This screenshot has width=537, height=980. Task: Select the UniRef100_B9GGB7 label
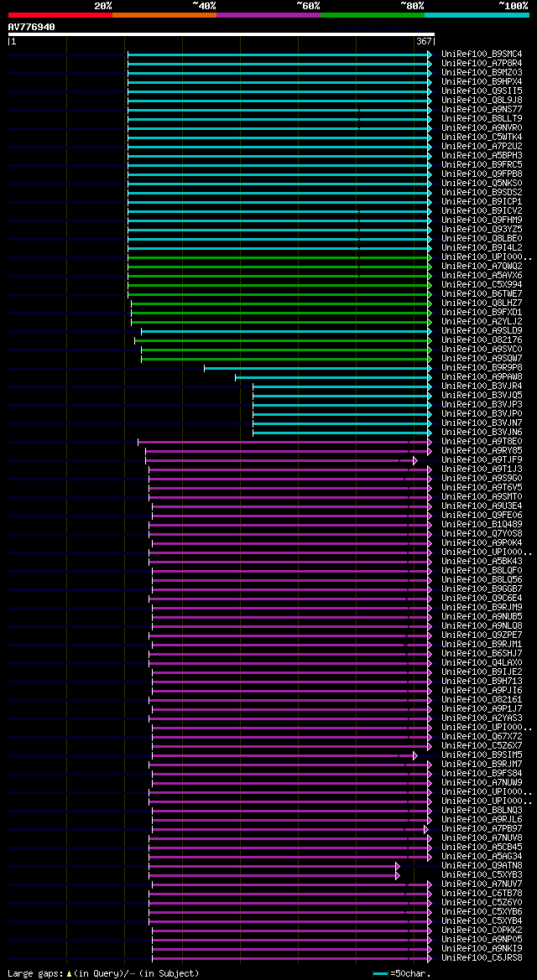coord(482,589)
